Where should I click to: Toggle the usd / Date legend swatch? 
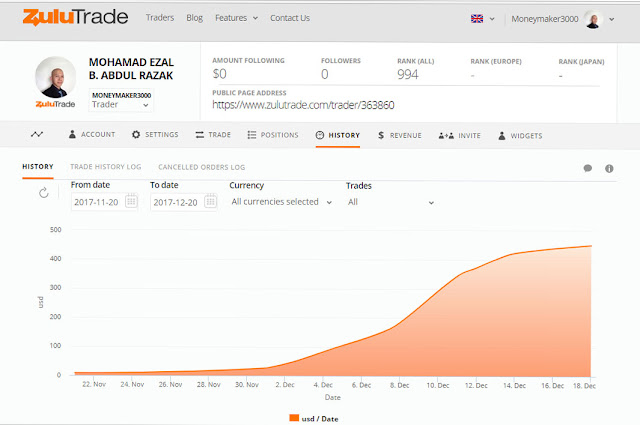pyautogui.click(x=294, y=418)
